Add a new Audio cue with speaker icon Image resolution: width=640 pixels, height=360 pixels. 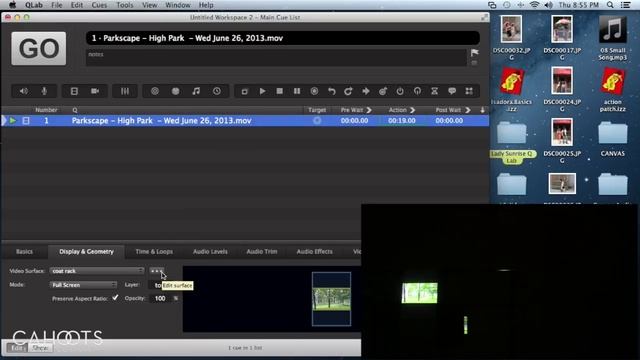[24, 91]
